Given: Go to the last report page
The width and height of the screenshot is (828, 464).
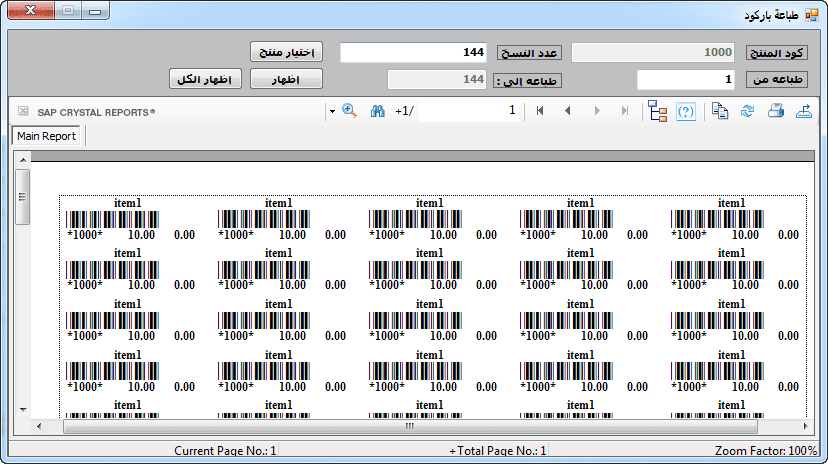Looking at the screenshot, I should click(625, 111).
